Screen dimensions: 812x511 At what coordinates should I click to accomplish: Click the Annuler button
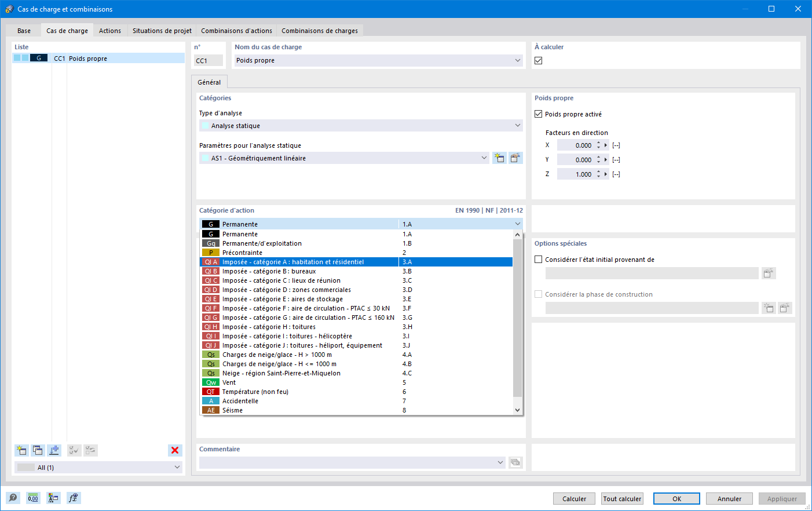coord(729,499)
